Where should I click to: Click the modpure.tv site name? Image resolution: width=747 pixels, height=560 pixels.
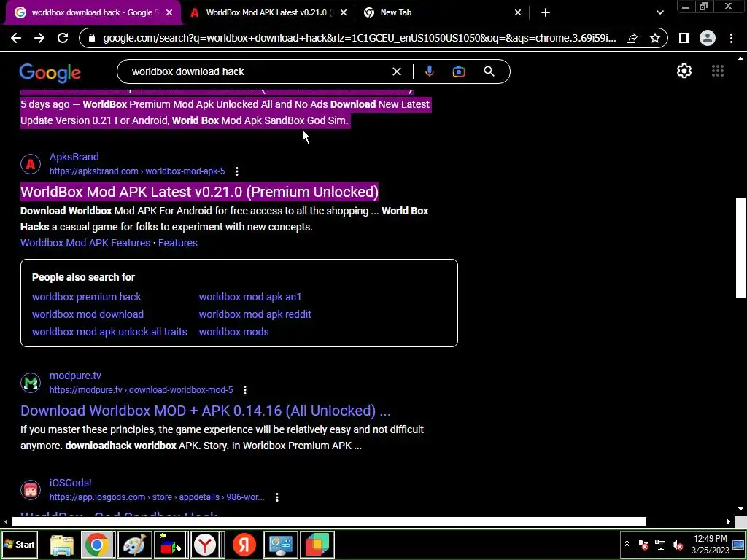coord(75,376)
